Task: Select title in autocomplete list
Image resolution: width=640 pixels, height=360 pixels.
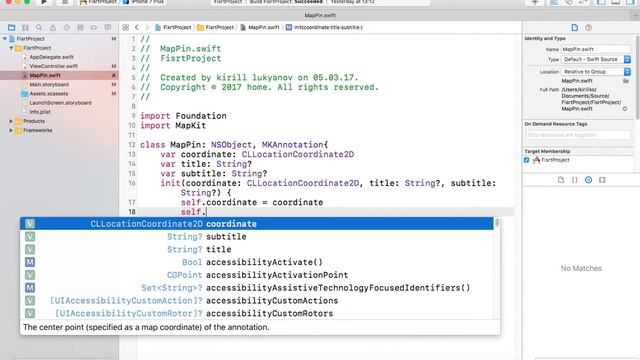Action: [256, 249]
